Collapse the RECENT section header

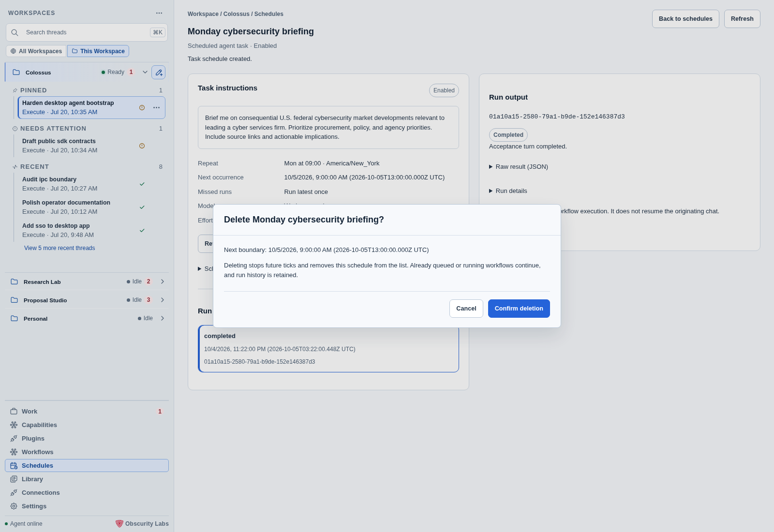(88, 167)
